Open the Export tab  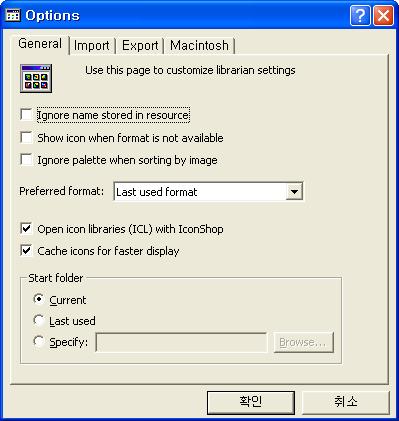140,46
